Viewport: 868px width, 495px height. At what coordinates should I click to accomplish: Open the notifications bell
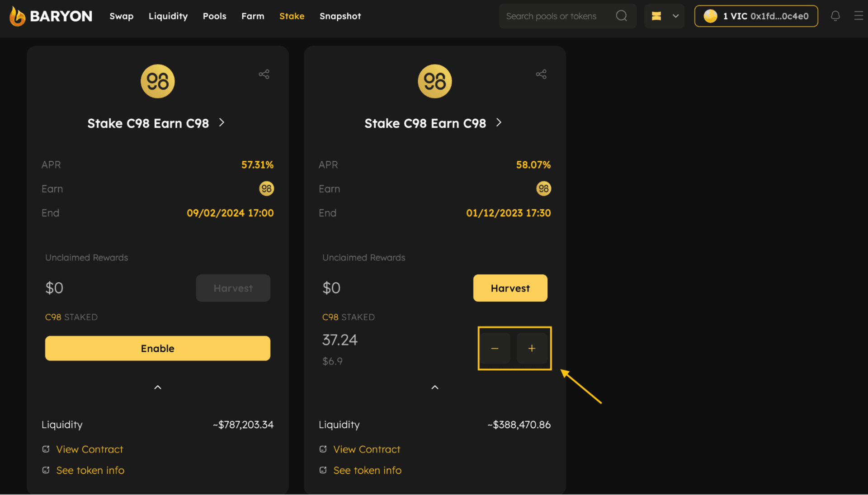(x=835, y=16)
